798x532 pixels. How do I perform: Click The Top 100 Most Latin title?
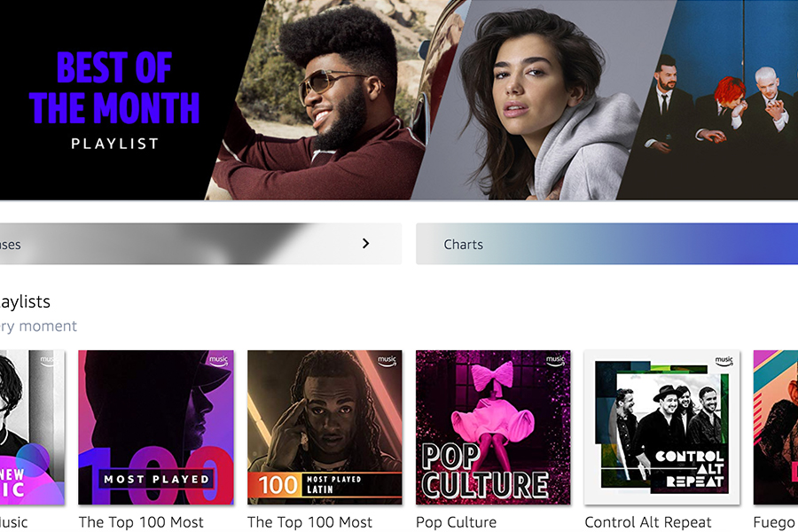point(310,522)
